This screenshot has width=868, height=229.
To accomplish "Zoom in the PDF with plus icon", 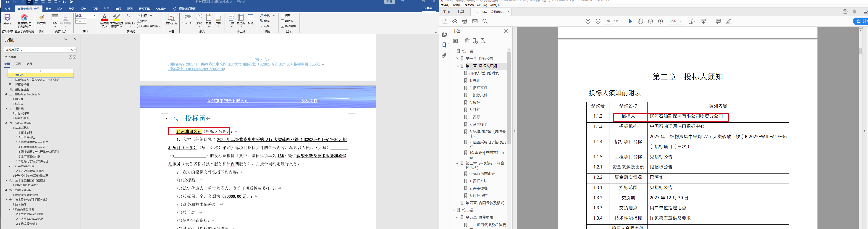I will [x=661, y=21].
